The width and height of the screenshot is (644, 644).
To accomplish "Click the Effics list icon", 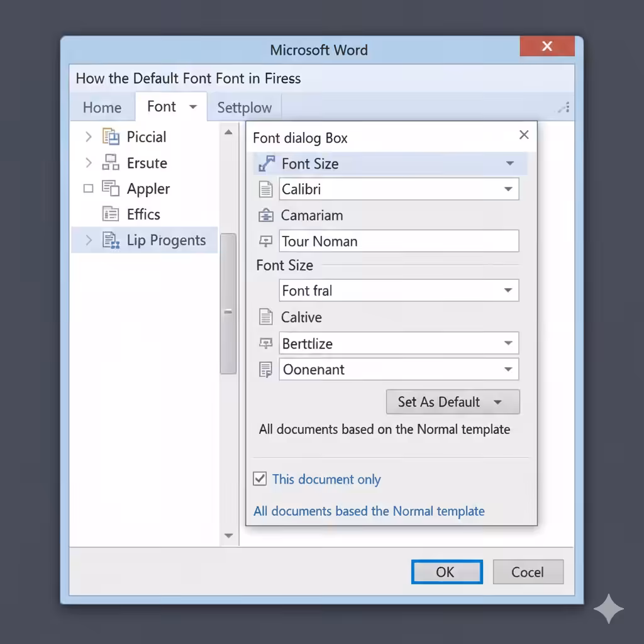I will tap(111, 214).
